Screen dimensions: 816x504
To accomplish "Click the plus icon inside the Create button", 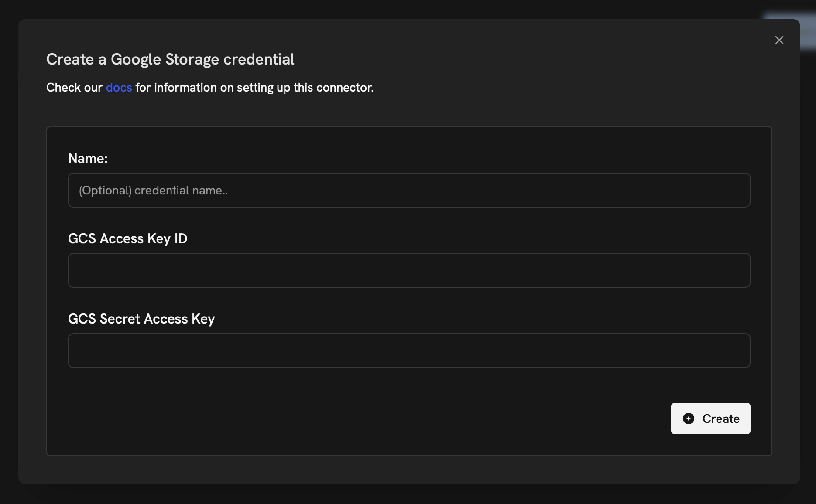I will [x=689, y=418].
